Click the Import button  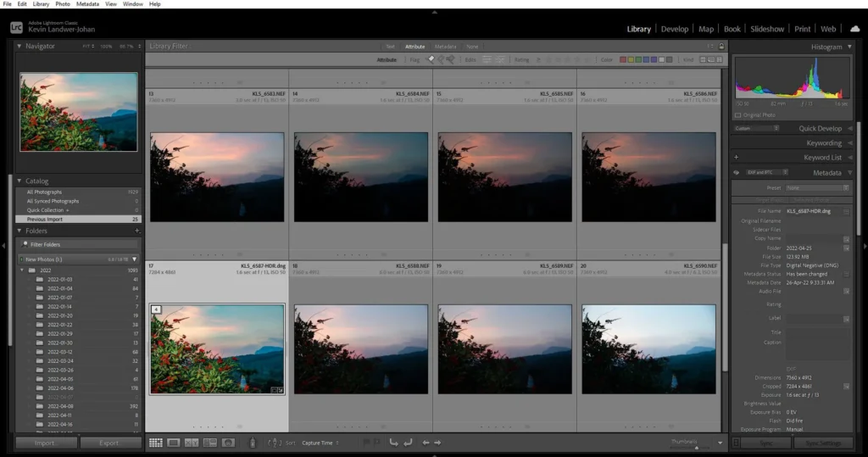(x=46, y=443)
